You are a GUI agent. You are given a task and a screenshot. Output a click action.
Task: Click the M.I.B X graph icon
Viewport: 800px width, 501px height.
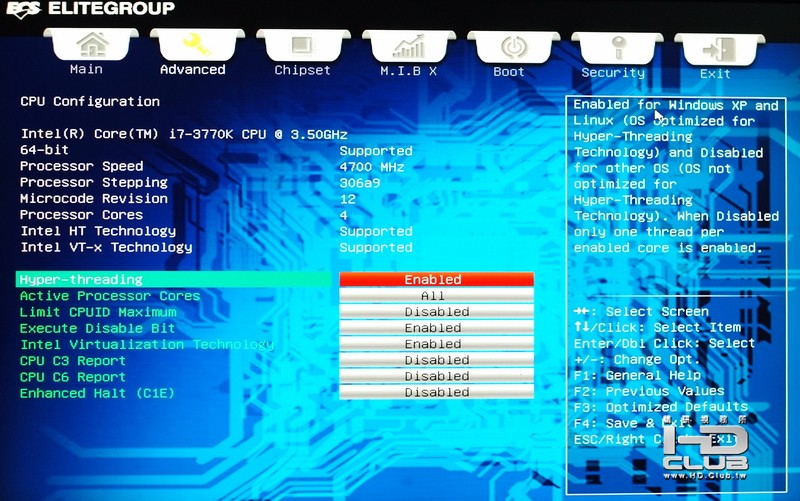408,46
